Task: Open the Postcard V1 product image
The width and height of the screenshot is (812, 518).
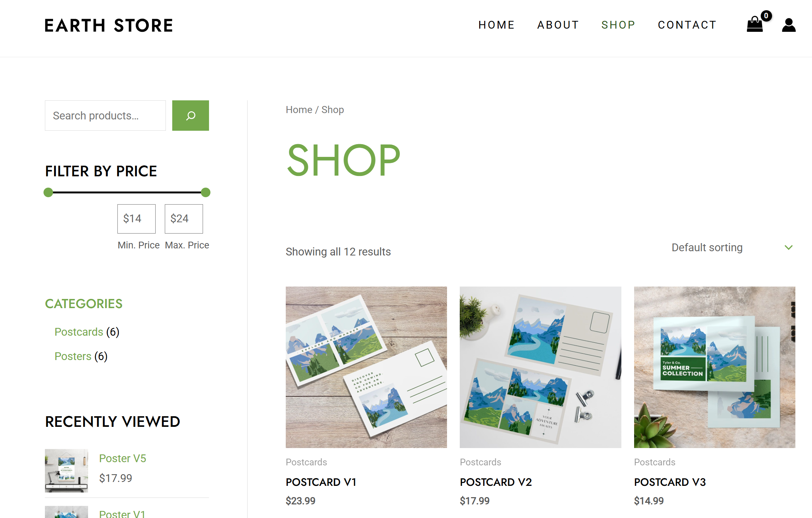Action: [x=366, y=367]
